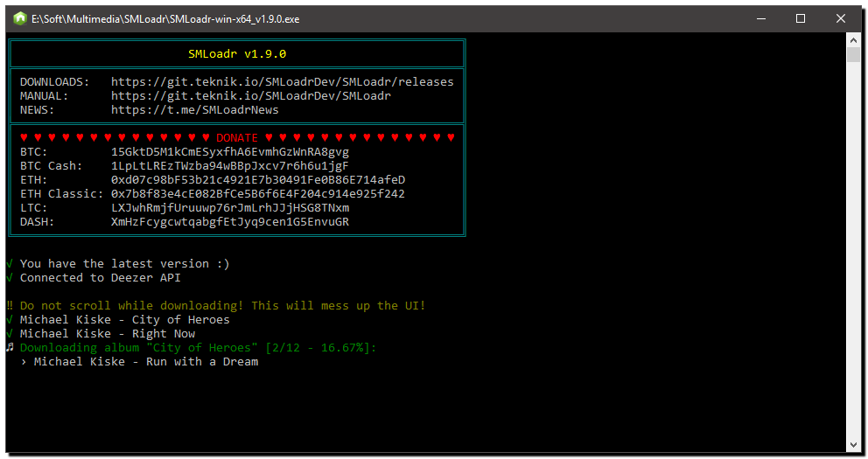Screen dimensions: 868x459
Task: Click the 'MANUAL:' label
Action: coord(44,95)
